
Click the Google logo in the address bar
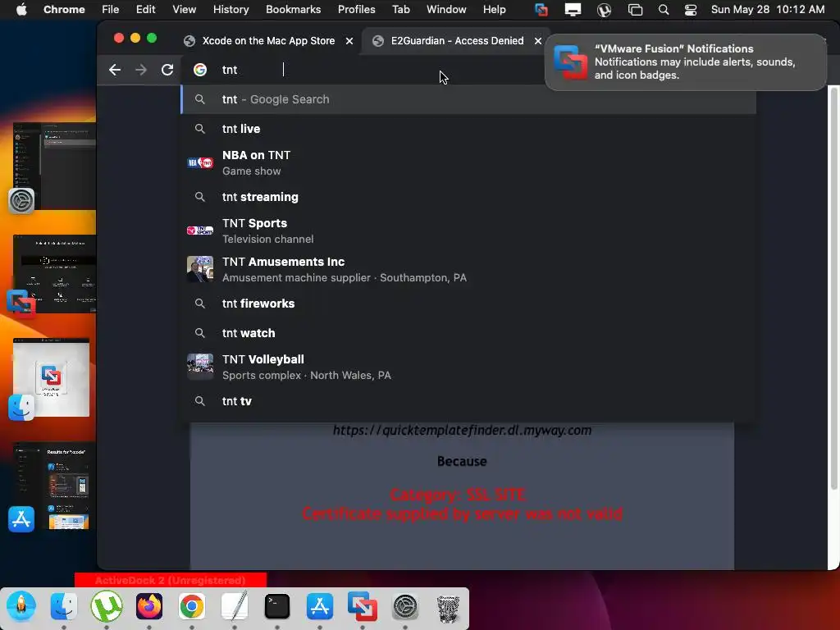200,70
